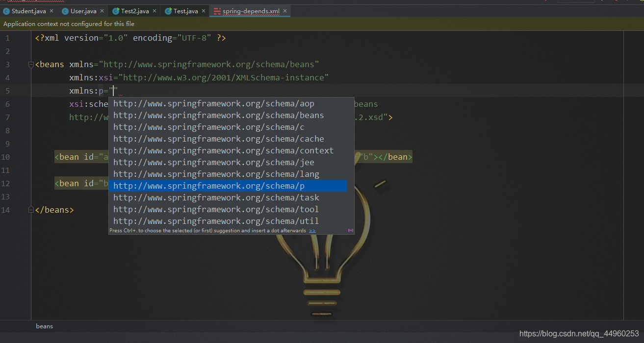This screenshot has height=343, width=644.
Task: Click the small icon in completion popup footer
Action: point(350,230)
